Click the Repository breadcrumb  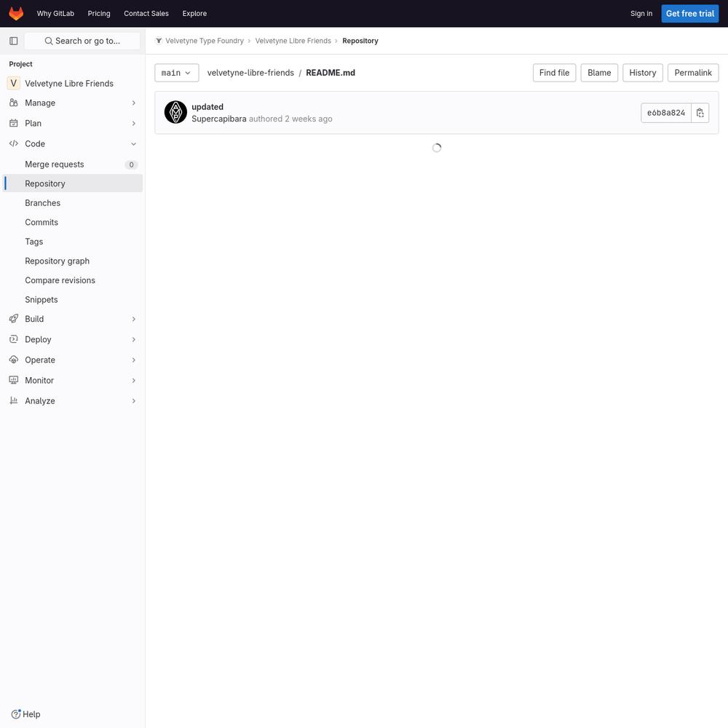pos(360,41)
